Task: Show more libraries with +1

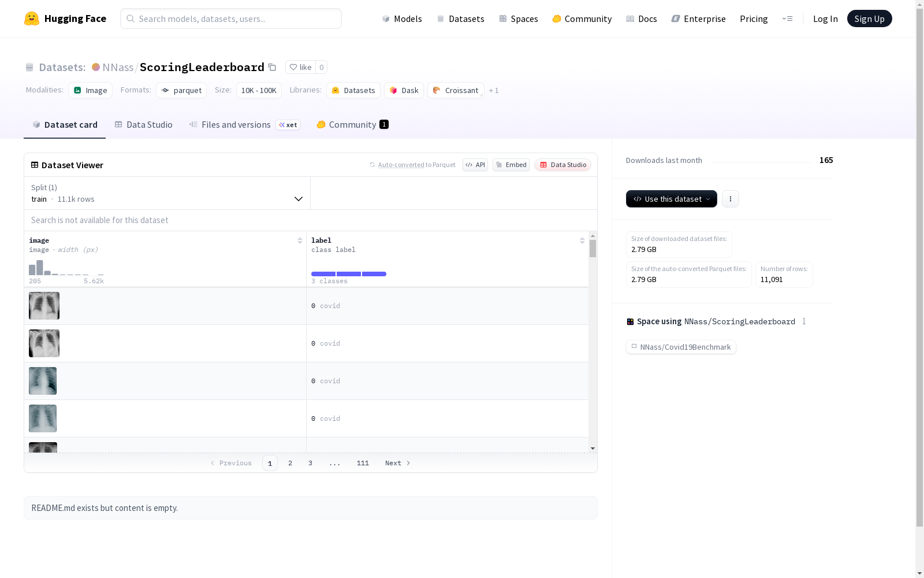Action: [x=494, y=91]
